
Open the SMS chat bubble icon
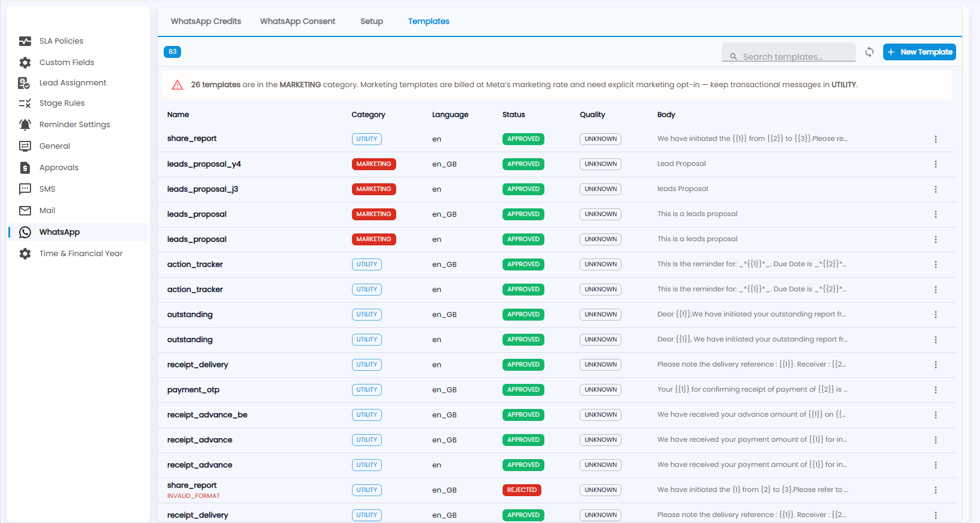pyautogui.click(x=25, y=189)
